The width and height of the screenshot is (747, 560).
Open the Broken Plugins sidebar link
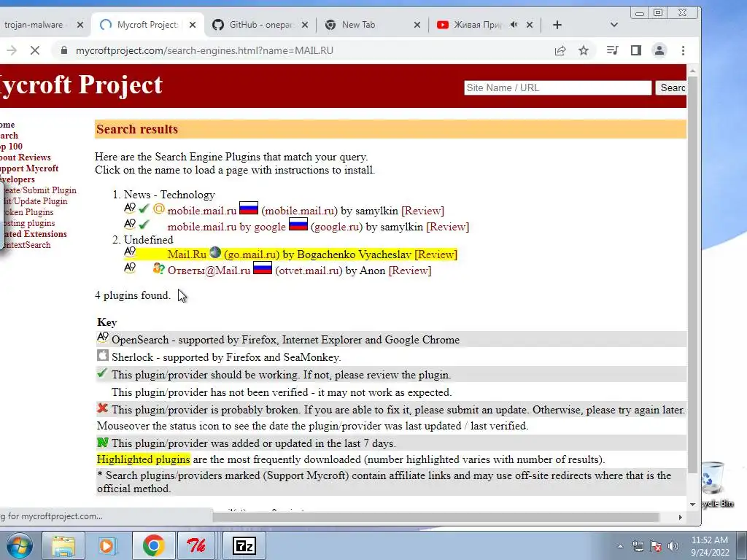28,212
